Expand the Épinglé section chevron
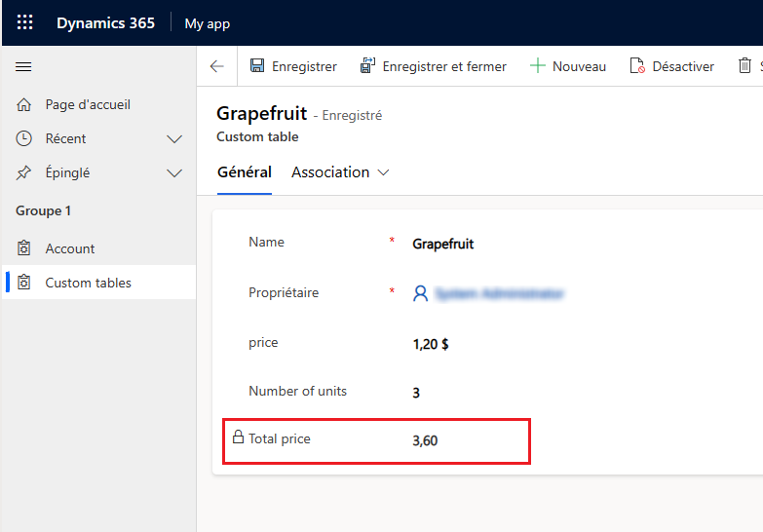This screenshot has height=532, width=763. point(174,173)
